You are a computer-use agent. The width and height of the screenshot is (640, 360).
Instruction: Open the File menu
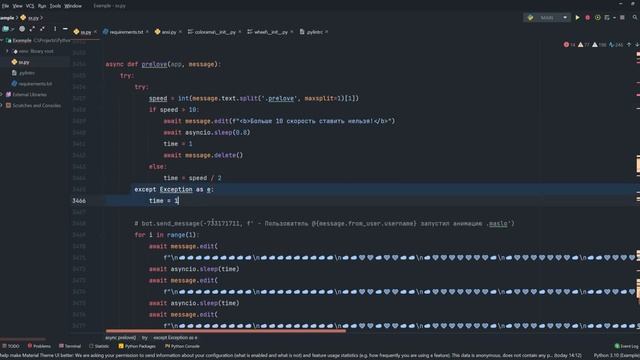point(5,6)
